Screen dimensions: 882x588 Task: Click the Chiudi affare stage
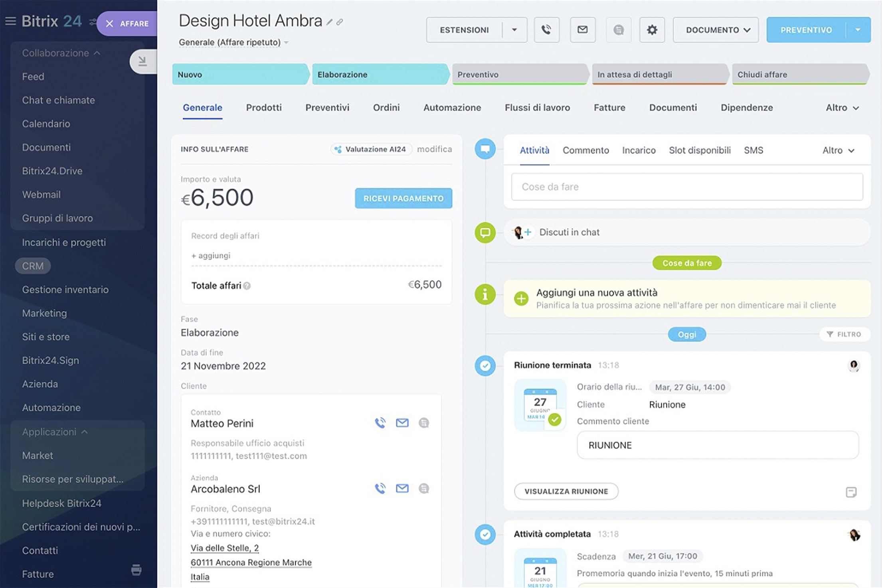point(800,75)
